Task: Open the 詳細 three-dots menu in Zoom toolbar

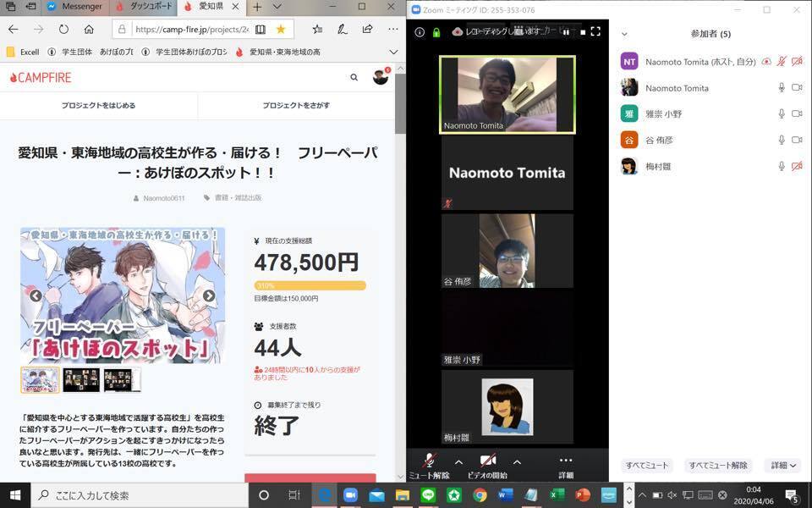Action: coord(566,465)
